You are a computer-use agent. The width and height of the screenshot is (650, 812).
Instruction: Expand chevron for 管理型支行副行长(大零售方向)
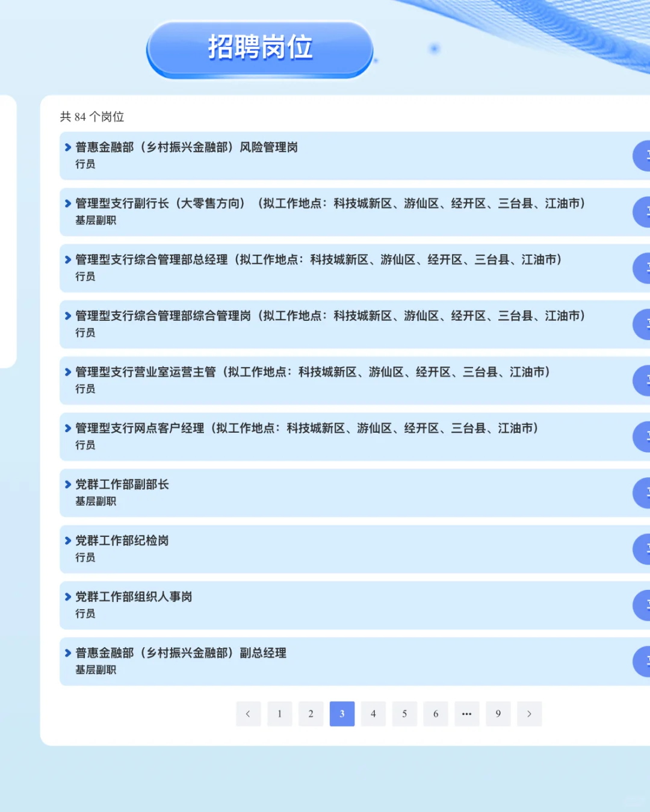[x=68, y=203]
